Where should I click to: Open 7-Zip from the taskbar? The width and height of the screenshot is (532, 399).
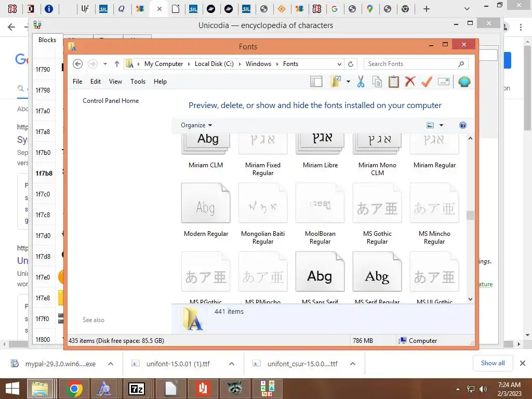tap(137, 389)
